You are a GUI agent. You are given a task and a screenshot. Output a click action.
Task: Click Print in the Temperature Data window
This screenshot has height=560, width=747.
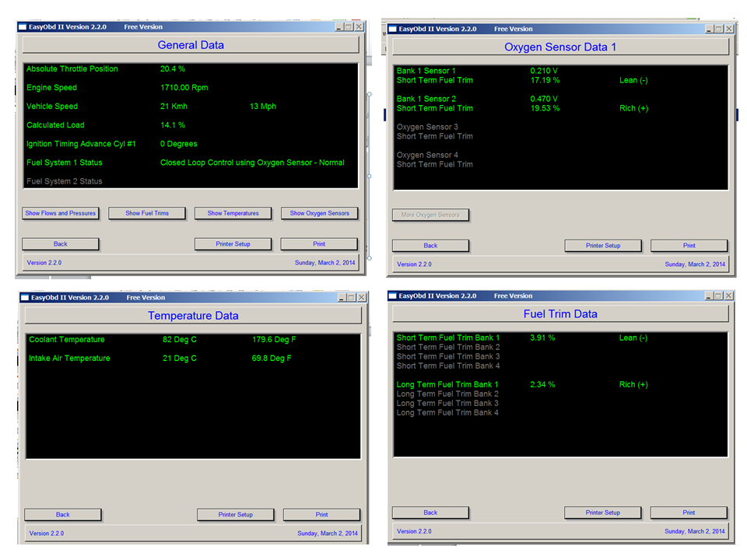click(x=321, y=513)
